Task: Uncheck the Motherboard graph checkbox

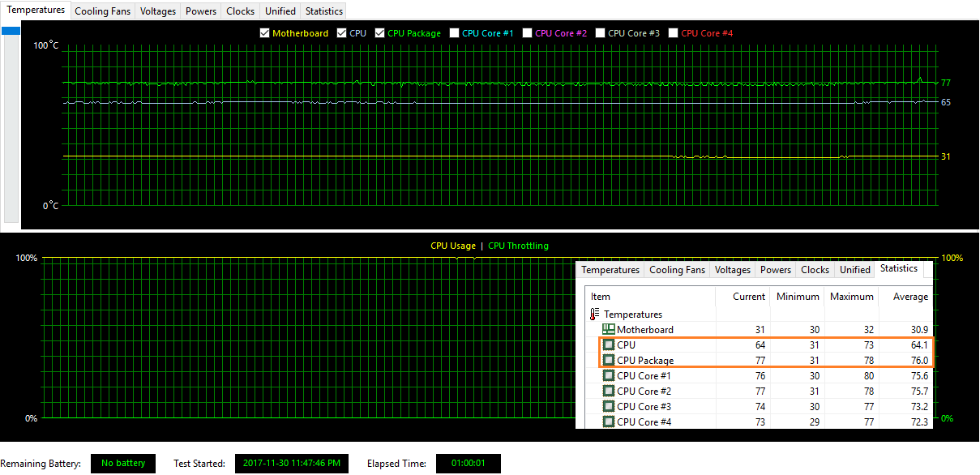Action: coord(264,33)
